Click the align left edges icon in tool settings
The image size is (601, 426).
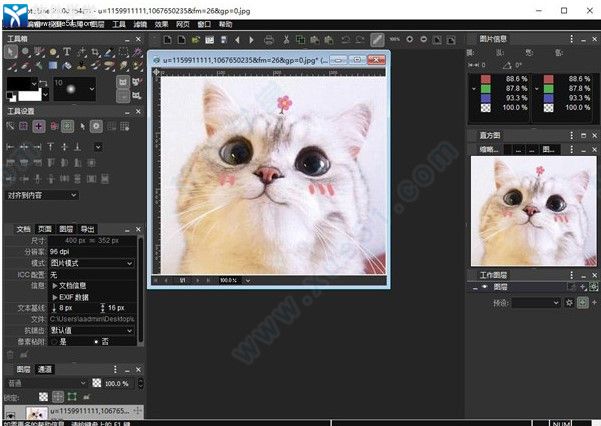[x=10, y=147]
